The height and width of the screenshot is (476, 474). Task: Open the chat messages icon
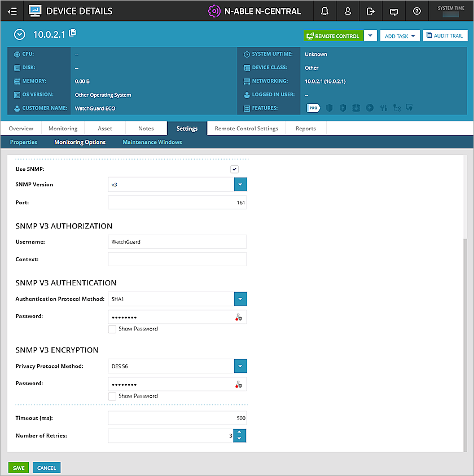point(393,11)
